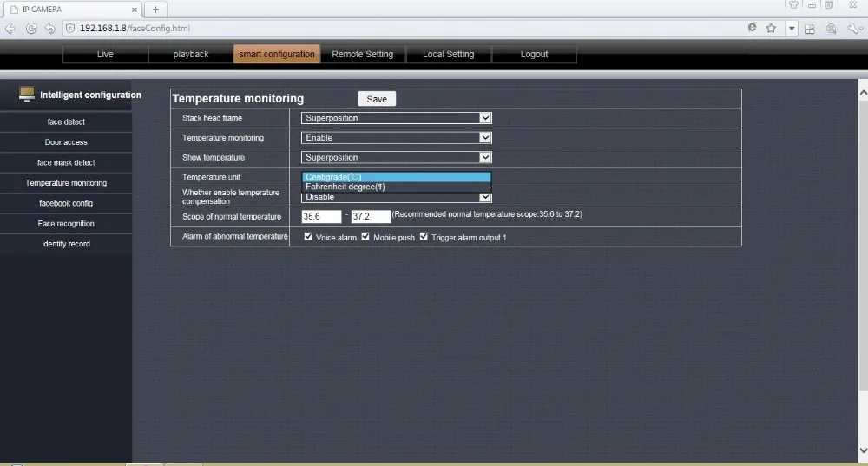Click the page scrollbar down arrow
Screen dimensions: 868x466
[x=863, y=451]
